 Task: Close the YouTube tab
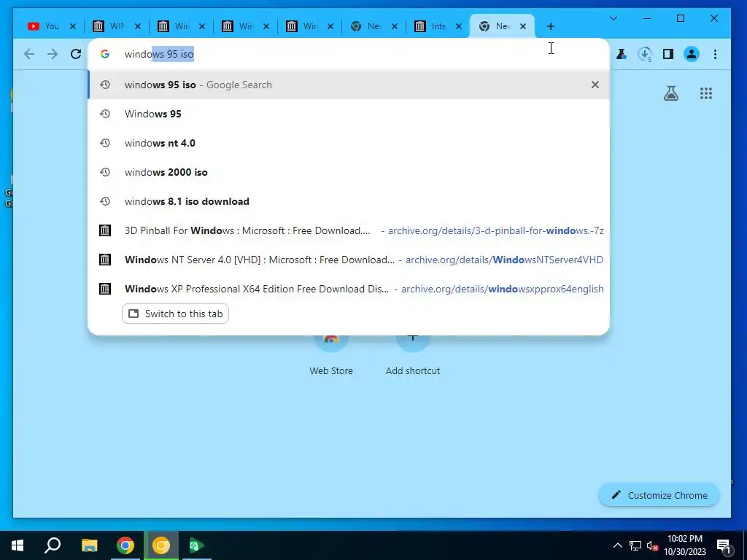click(73, 26)
